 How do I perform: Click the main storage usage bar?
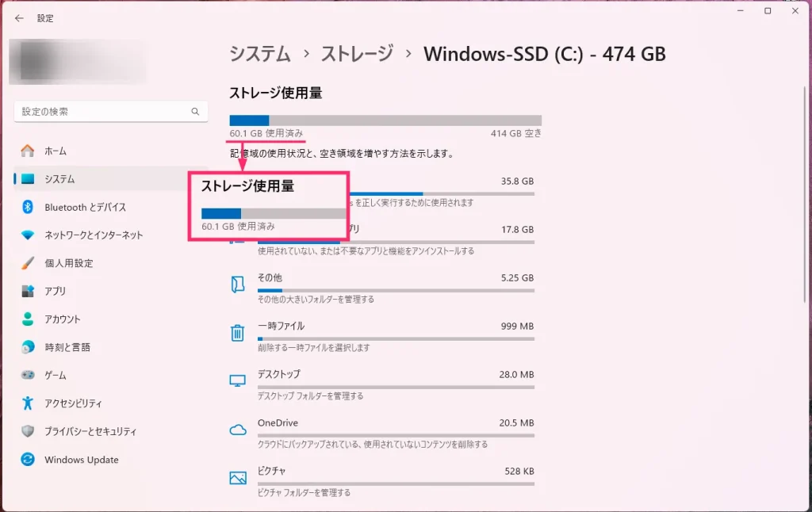pos(385,120)
